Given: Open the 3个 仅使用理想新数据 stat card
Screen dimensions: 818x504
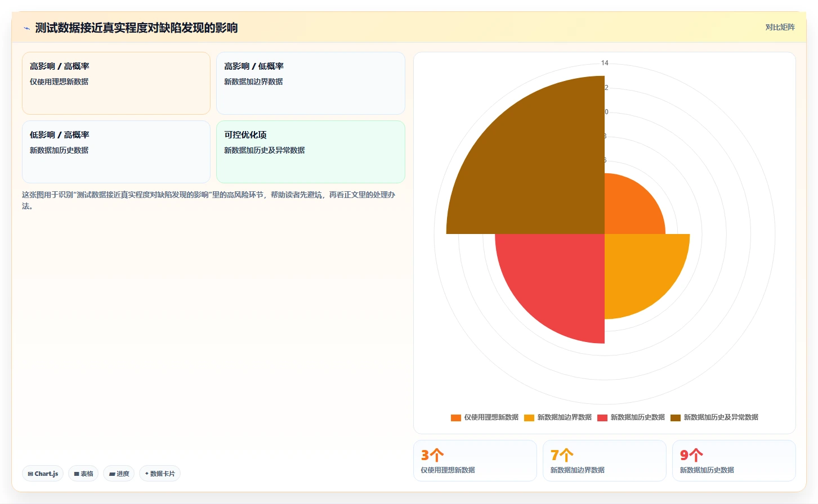Looking at the screenshot, I should pos(475,461).
